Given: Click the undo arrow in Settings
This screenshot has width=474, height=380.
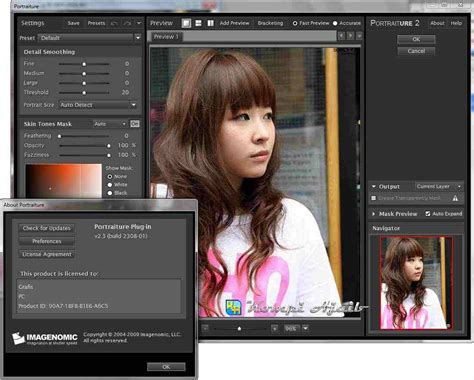Looking at the screenshot, I should tap(114, 23).
